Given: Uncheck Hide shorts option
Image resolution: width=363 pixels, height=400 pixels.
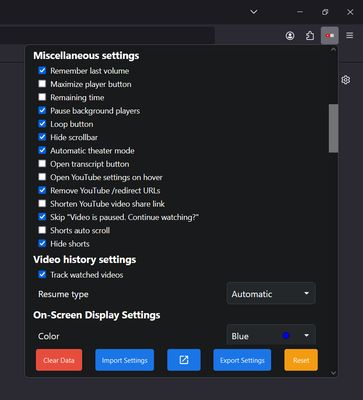Looking at the screenshot, I should click(42, 244).
